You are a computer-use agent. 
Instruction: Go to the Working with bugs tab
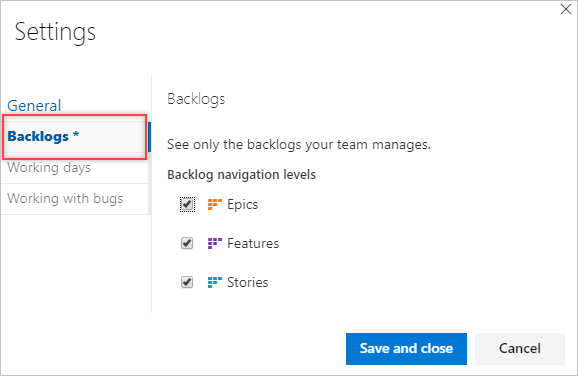coord(75,199)
